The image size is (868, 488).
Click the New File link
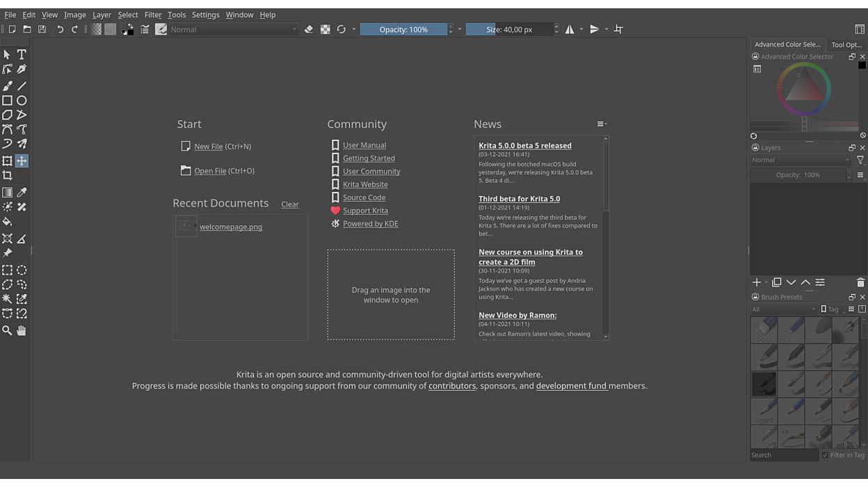pyautogui.click(x=208, y=147)
